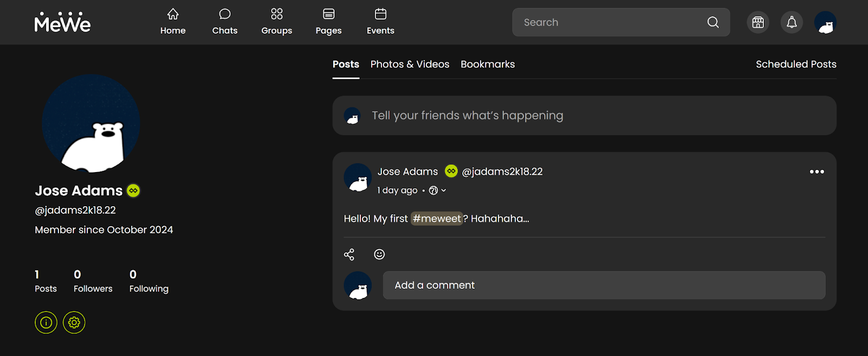Open Chats from the navigation bar
Image resolution: width=868 pixels, height=356 pixels.
click(225, 22)
